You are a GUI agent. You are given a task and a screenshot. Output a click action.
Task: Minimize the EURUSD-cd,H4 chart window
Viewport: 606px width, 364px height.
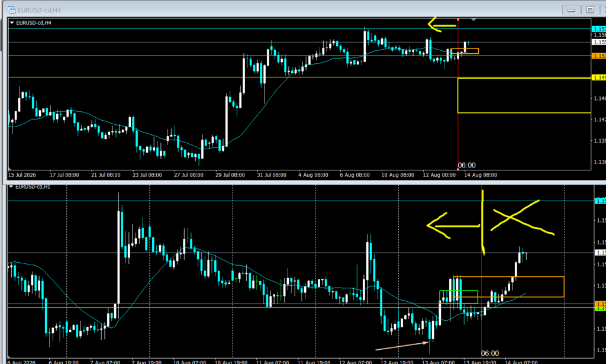pos(571,10)
